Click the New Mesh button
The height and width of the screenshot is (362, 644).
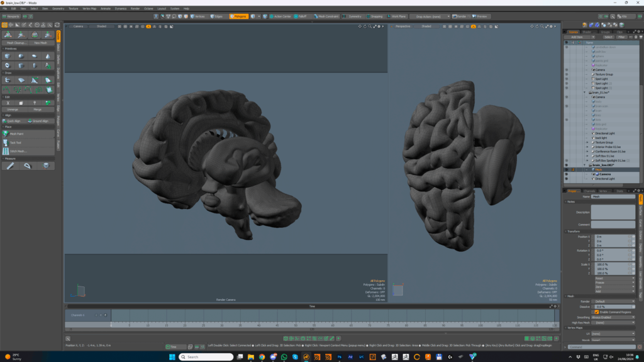(x=41, y=43)
